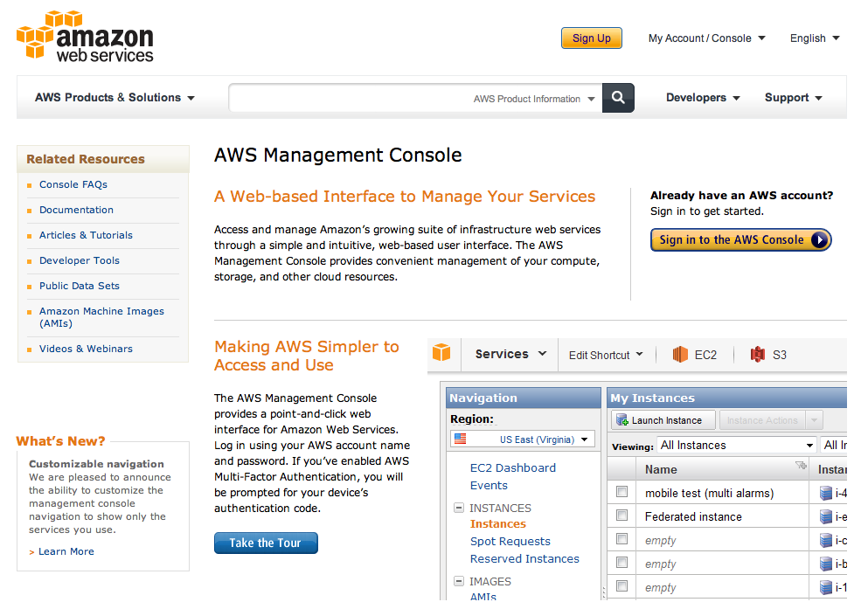Click the Sign Up button
The height and width of the screenshot is (609, 868).
(x=591, y=38)
